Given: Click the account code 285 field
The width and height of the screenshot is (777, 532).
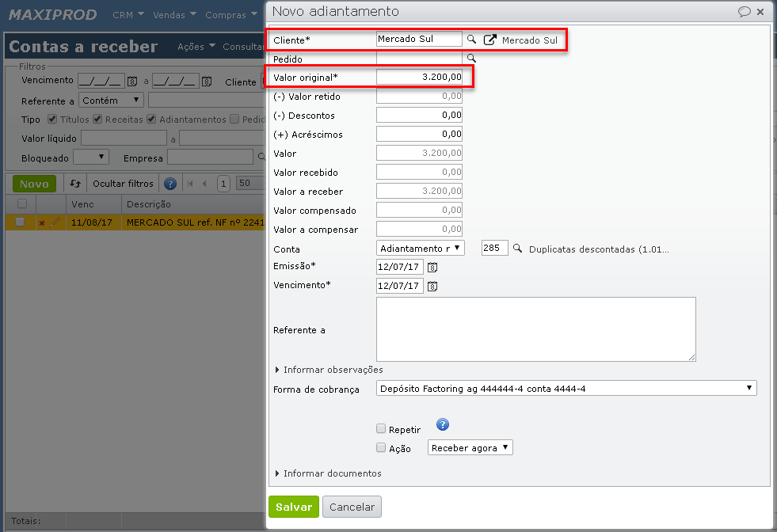Looking at the screenshot, I should coord(494,248).
